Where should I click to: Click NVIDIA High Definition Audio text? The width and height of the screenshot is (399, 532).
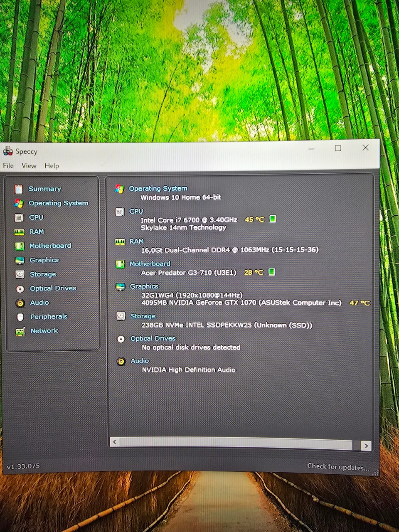click(189, 370)
